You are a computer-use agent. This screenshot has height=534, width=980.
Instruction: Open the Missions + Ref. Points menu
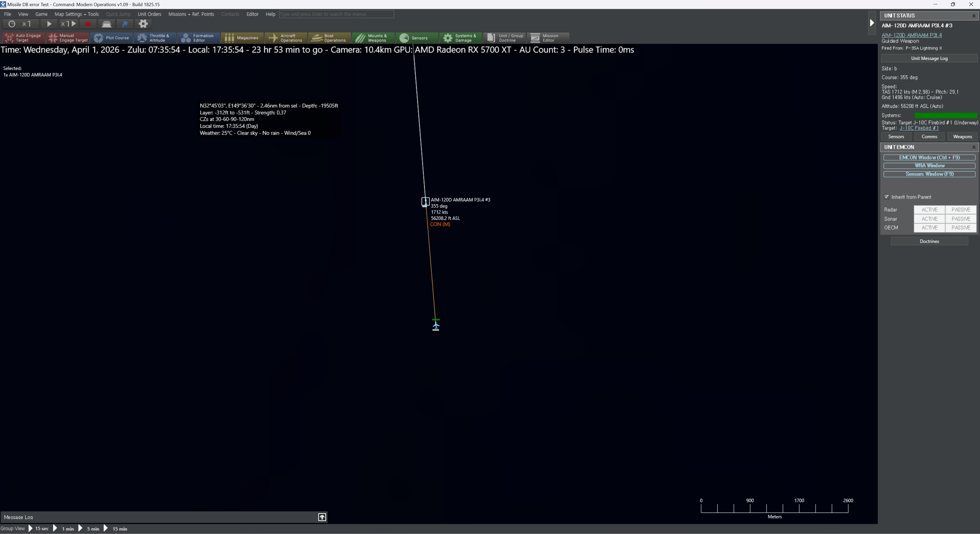[191, 14]
